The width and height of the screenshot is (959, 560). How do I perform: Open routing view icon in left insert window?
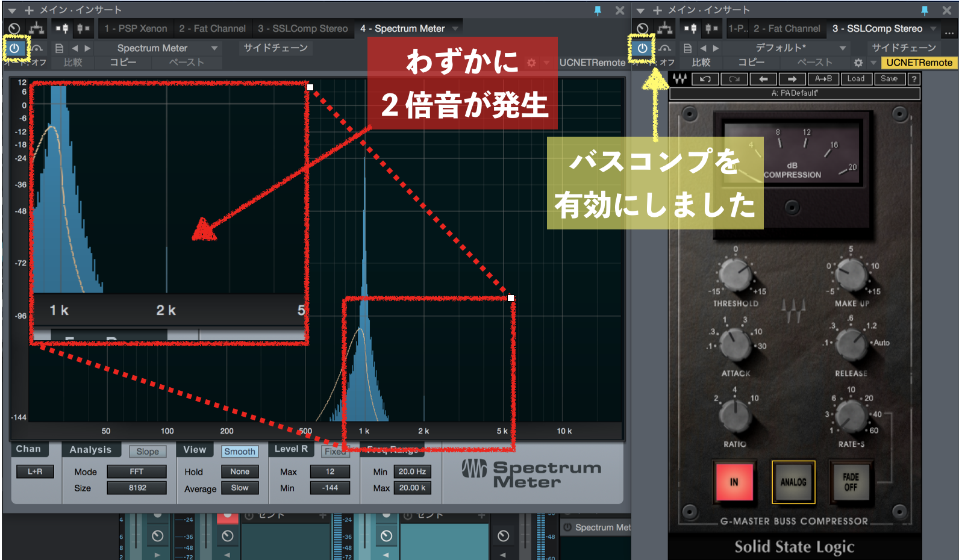pos(37,28)
